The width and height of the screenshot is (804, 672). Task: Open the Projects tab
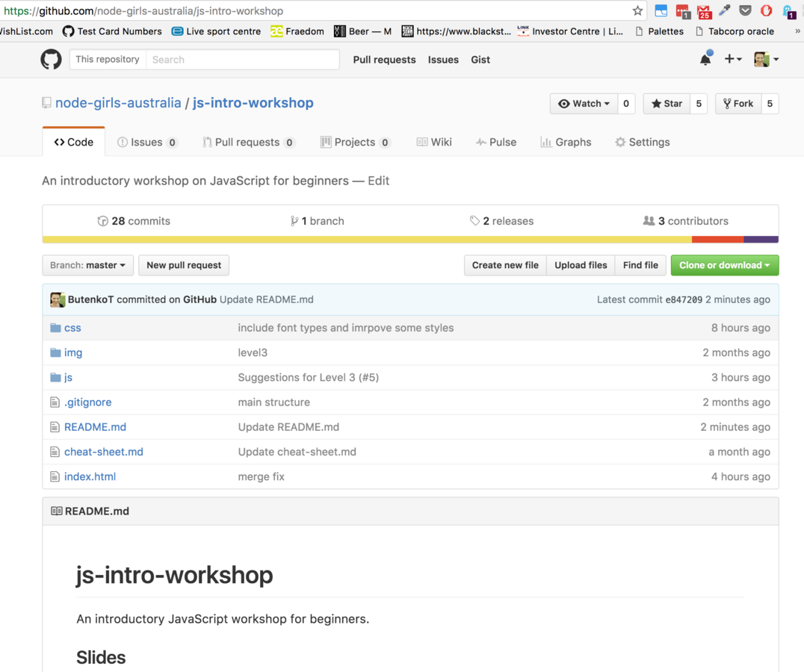356,142
